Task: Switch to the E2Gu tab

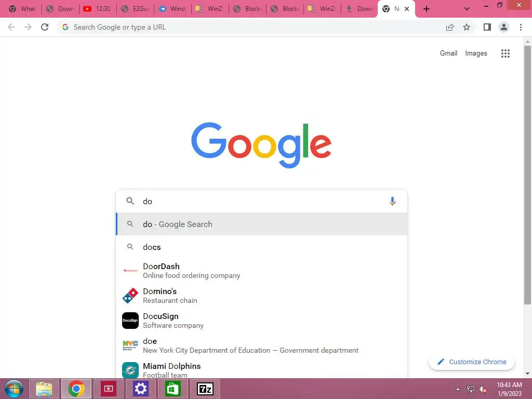Action: pyautogui.click(x=135, y=9)
